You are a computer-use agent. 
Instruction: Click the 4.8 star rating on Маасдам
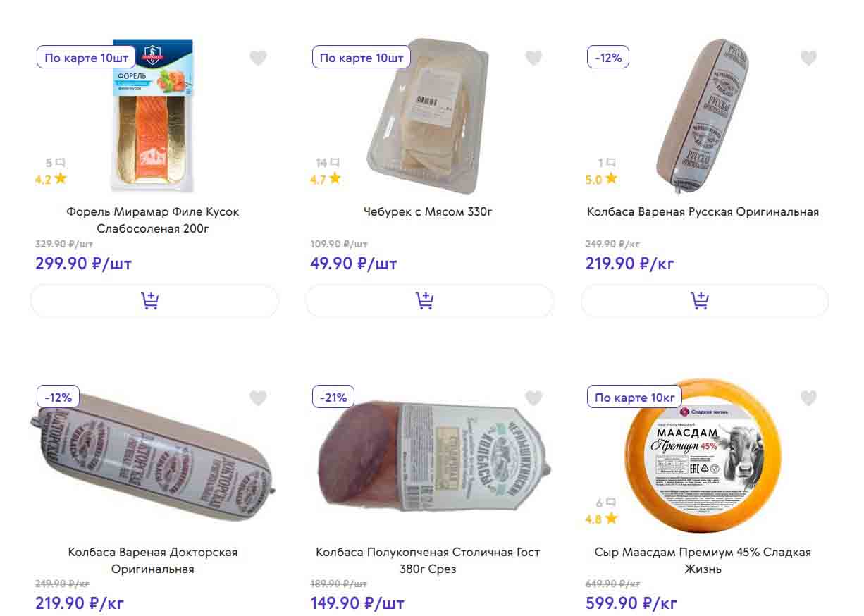[601, 519]
